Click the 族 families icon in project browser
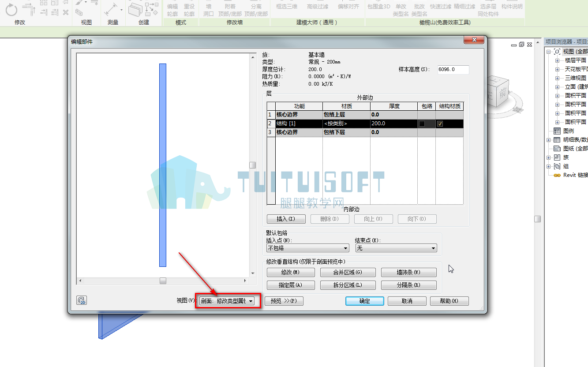Image resolution: width=588 pixels, height=367 pixels. pos(558,157)
